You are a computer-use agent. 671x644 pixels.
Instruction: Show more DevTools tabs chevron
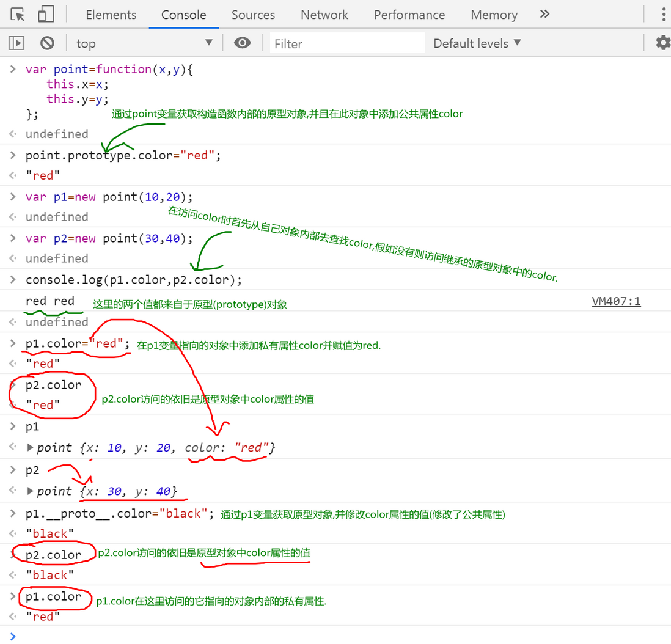pos(544,14)
